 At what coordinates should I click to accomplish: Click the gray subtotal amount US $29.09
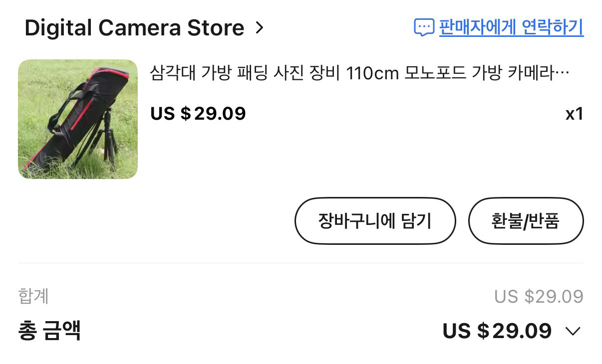539,297
